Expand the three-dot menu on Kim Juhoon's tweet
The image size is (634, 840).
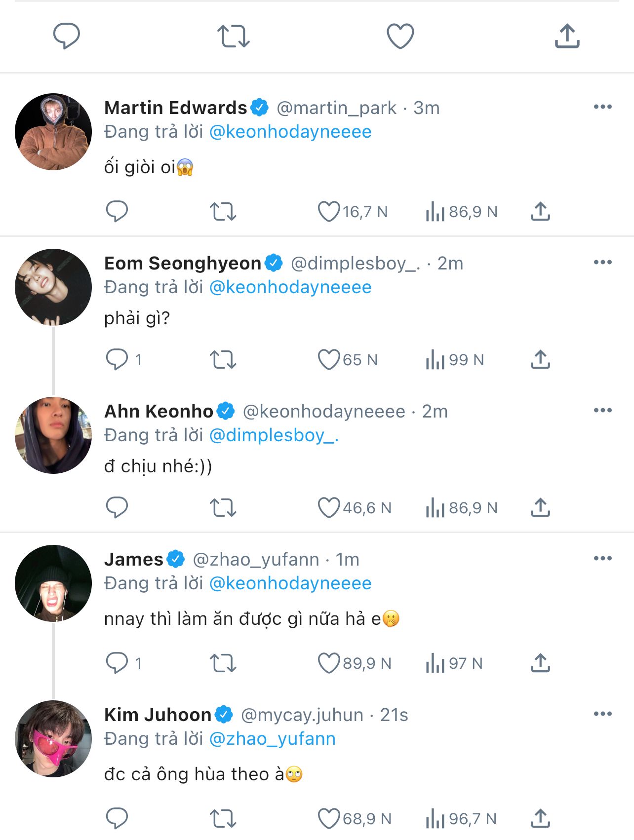(x=602, y=714)
